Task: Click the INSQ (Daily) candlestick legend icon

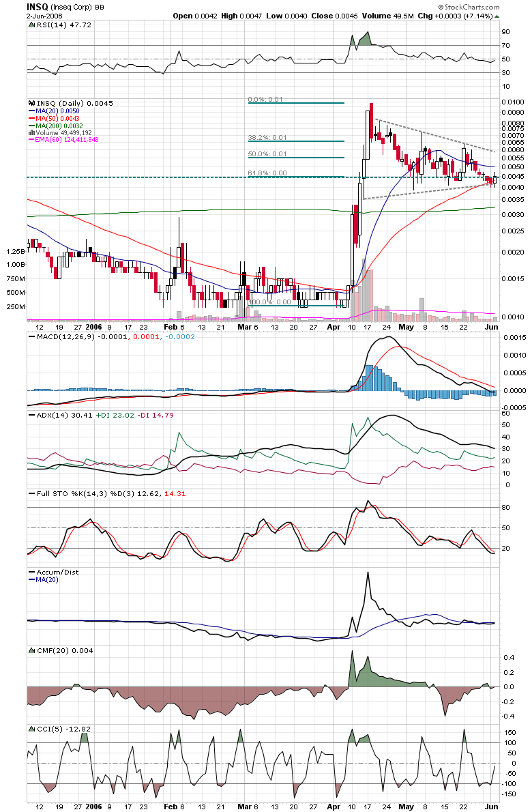Action: pyautogui.click(x=31, y=103)
